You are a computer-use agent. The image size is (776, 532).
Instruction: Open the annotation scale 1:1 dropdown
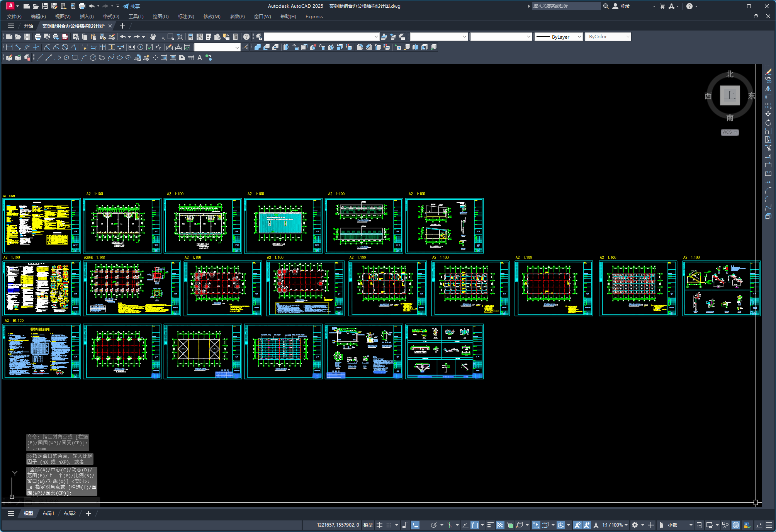pyautogui.click(x=615, y=525)
